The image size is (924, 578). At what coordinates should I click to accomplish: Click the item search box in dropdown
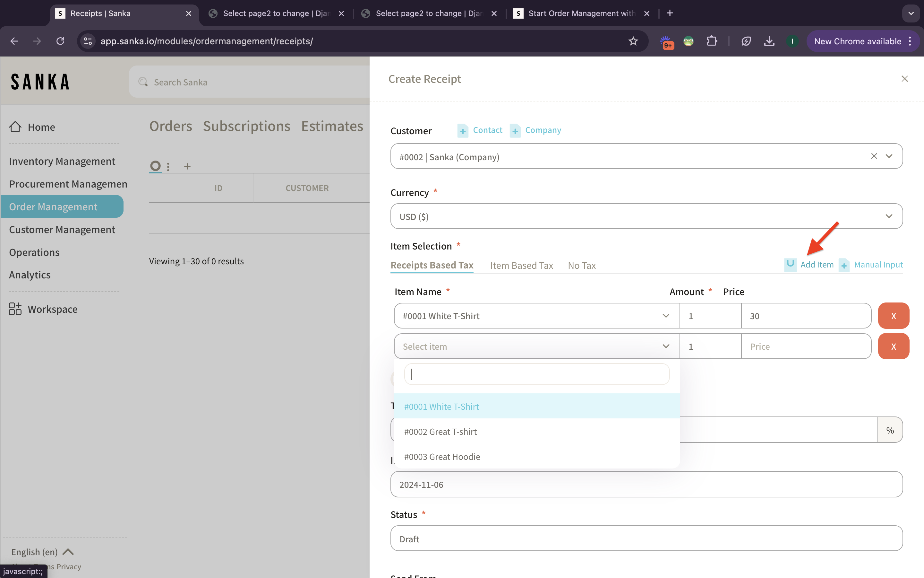click(537, 374)
